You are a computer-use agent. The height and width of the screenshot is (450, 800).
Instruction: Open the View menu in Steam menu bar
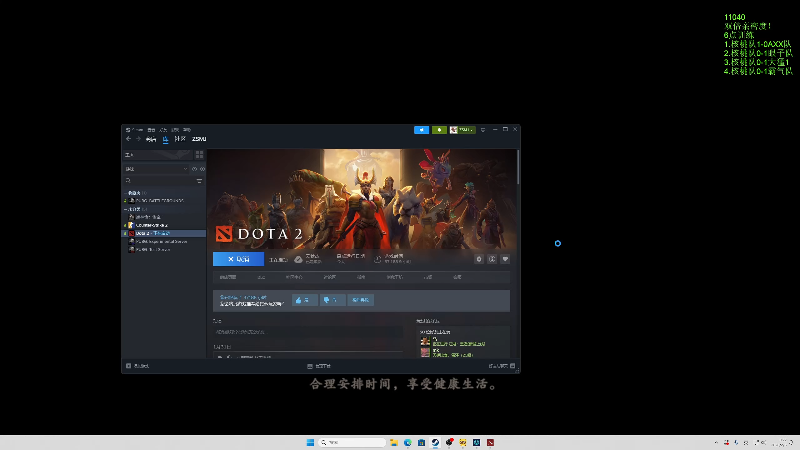click(x=151, y=130)
